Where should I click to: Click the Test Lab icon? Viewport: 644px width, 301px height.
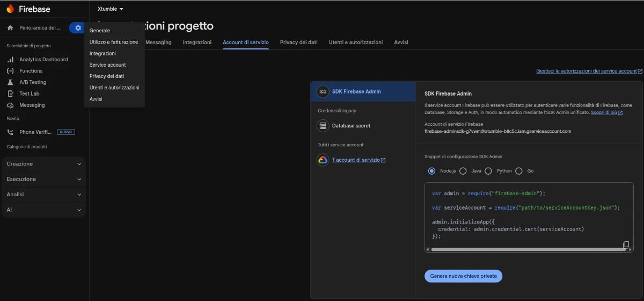pos(10,94)
